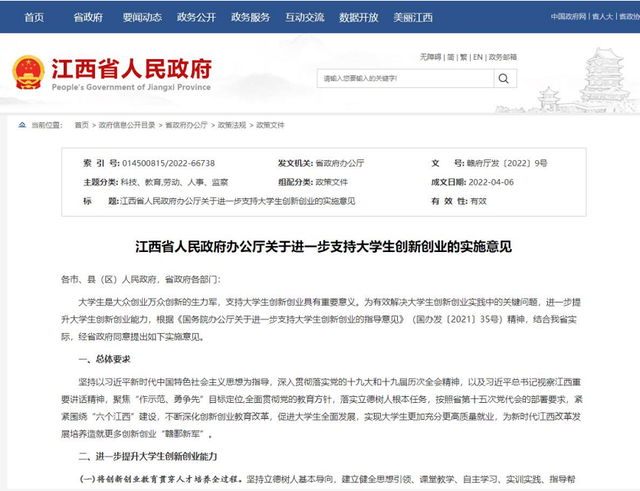Screen dimensions: 640x491
Task: Click the salutation 各市、县（区）人民政府
Action: click(109, 280)
